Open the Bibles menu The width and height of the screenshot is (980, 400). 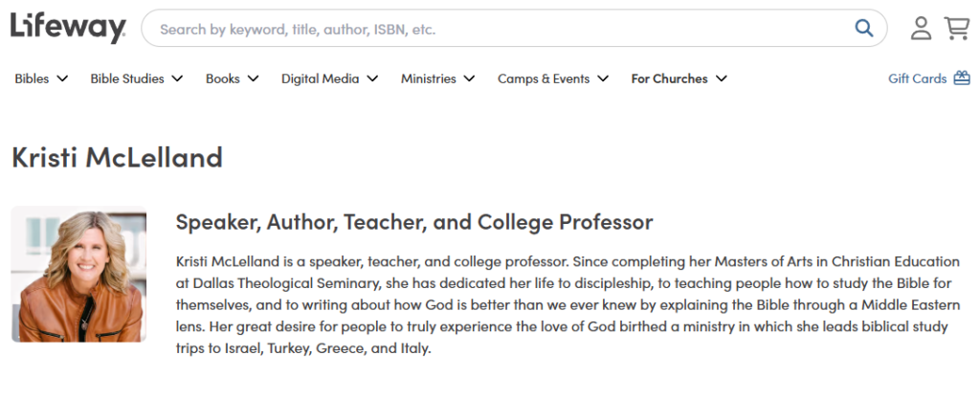coord(32,78)
